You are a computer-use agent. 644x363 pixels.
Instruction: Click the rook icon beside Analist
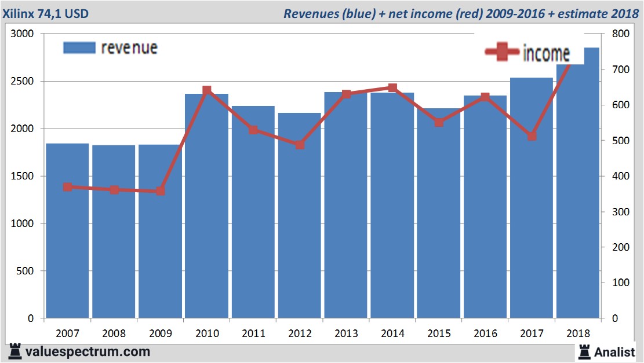584,352
